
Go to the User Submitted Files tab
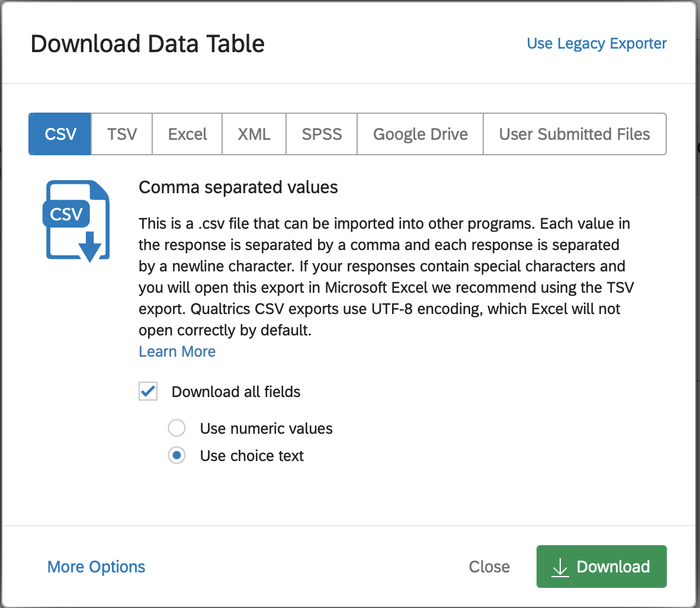[574, 135]
